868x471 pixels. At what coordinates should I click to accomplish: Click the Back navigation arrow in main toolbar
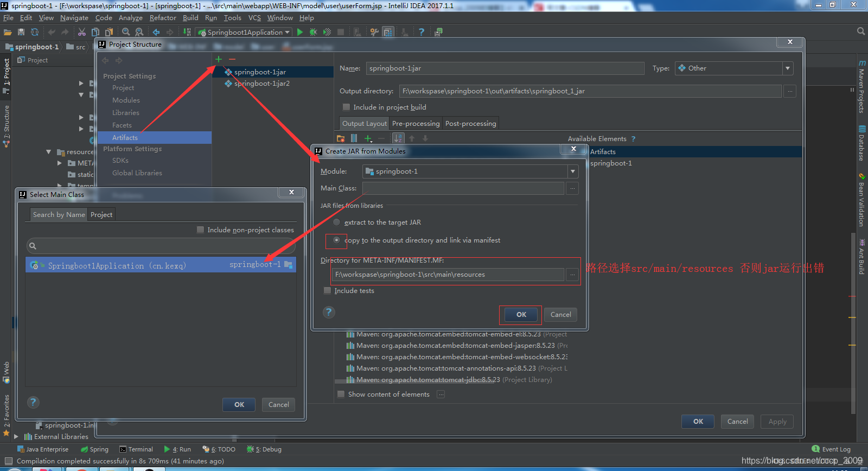pyautogui.click(x=156, y=32)
